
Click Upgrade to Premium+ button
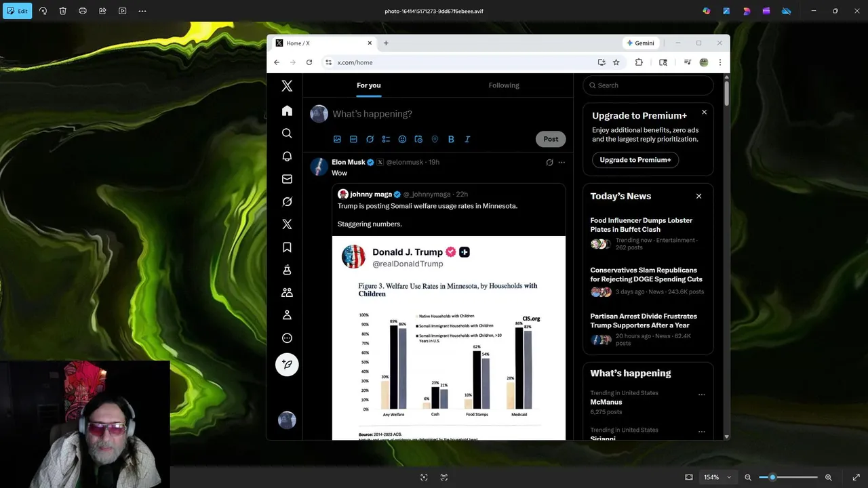[635, 160]
